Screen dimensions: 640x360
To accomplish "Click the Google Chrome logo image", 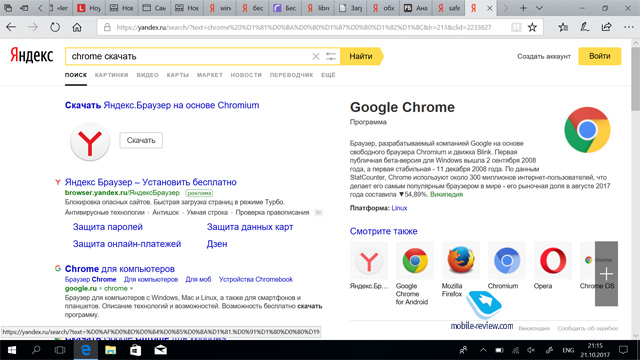I will [x=587, y=130].
